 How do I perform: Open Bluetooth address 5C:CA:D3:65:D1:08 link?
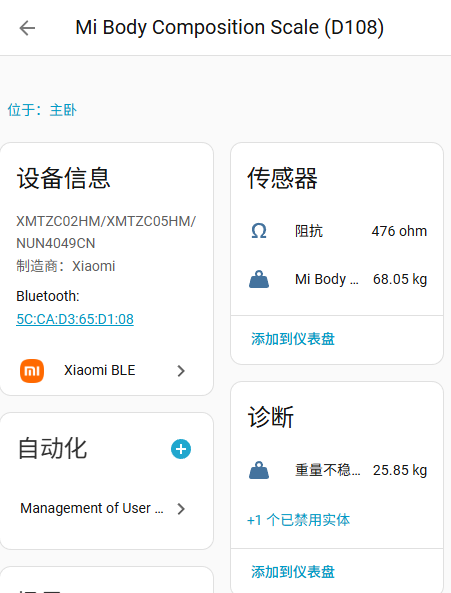[x=75, y=319]
